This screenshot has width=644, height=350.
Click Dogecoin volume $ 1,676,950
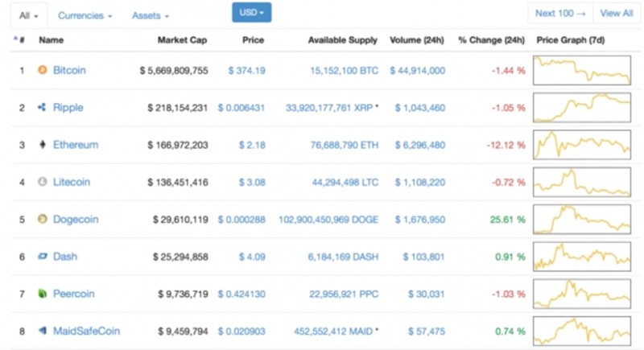pos(419,220)
